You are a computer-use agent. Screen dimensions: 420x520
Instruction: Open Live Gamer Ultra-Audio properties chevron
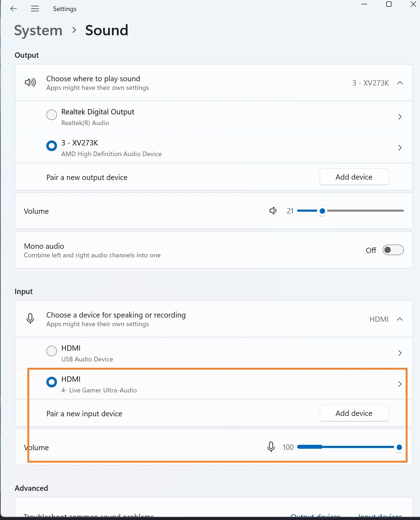click(x=400, y=384)
